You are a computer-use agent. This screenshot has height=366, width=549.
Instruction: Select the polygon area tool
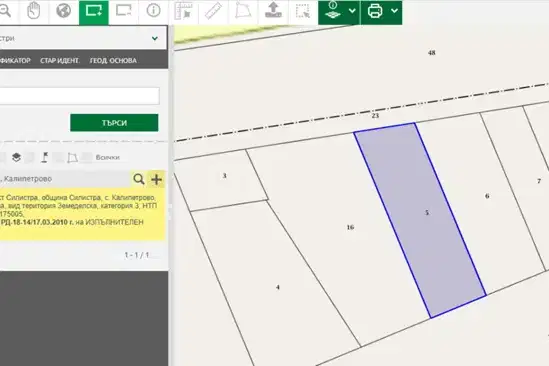pyautogui.click(x=243, y=11)
